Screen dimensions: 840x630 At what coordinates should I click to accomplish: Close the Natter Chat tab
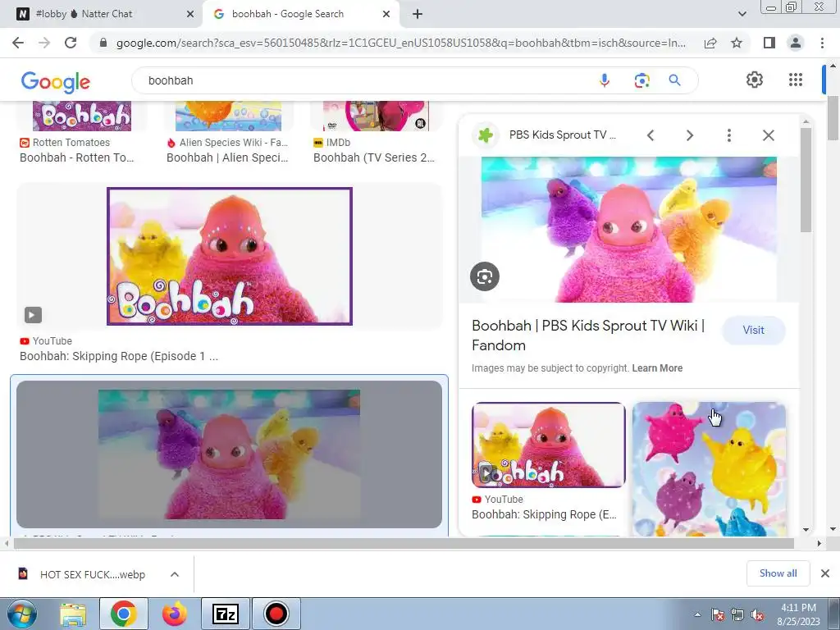pos(190,14)
